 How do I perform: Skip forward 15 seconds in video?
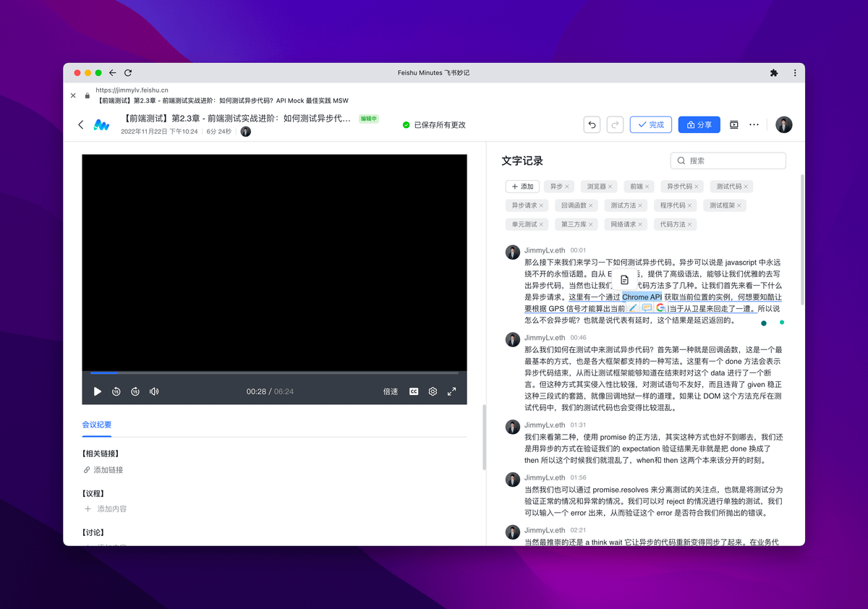click(x=135, y=391)
